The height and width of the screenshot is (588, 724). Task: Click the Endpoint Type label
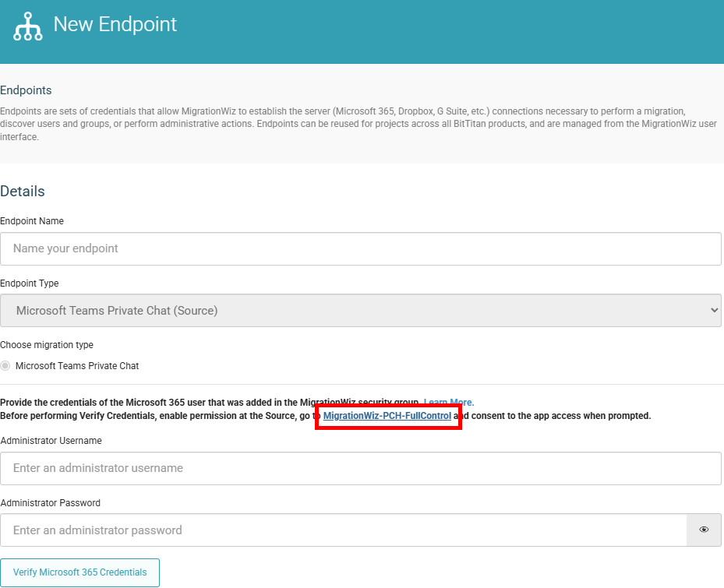click(x=29, y=283)
